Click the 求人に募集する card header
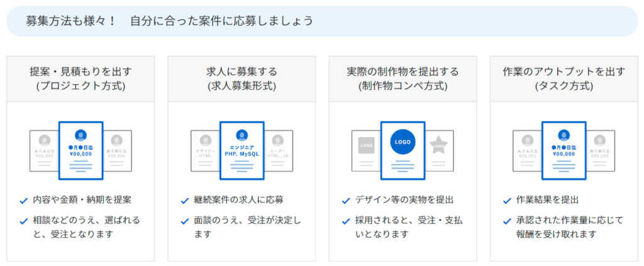Screen dimensions: 644x266 [x=241, y=79]
